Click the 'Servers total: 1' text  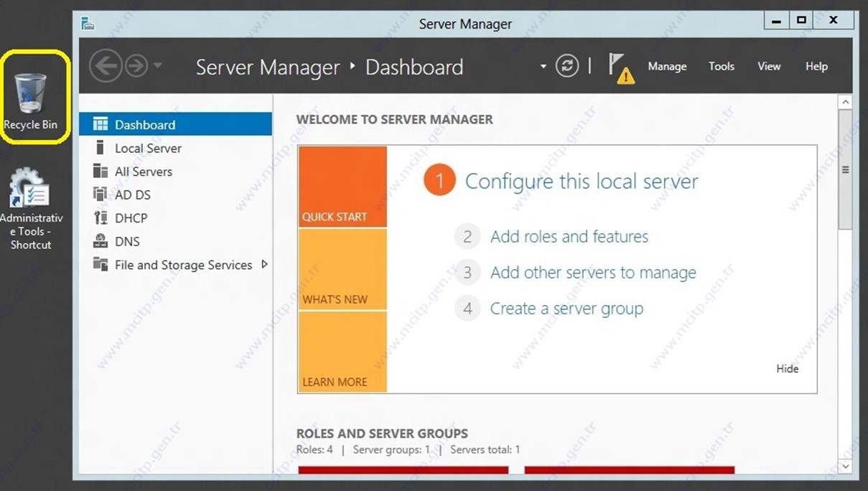(485, 449)
